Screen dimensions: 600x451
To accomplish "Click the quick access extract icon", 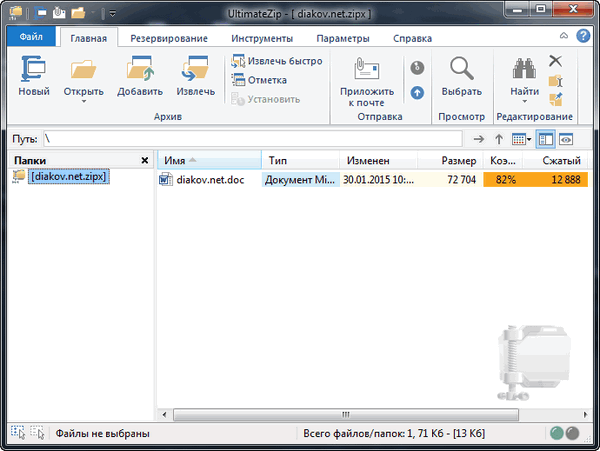I will [x=59, y=13].
